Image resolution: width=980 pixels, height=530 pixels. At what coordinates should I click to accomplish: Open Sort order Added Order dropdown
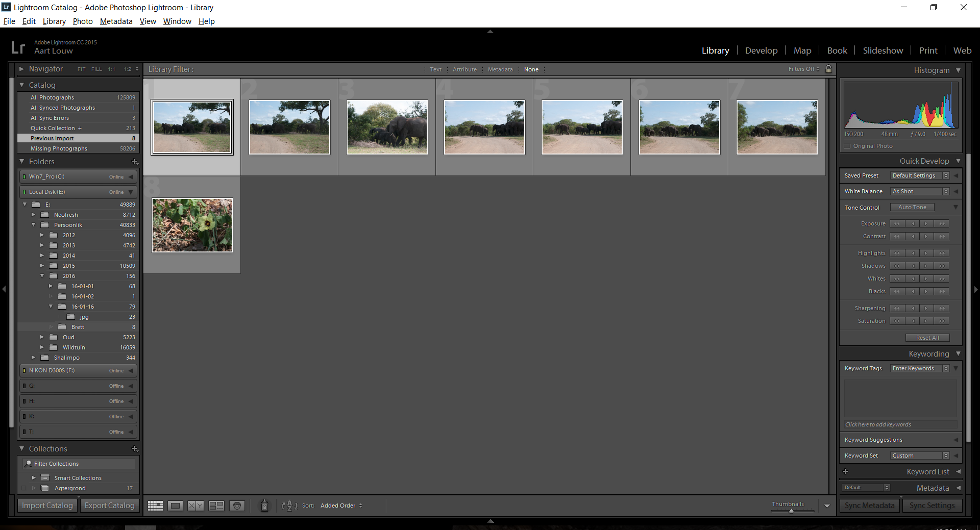341,506
